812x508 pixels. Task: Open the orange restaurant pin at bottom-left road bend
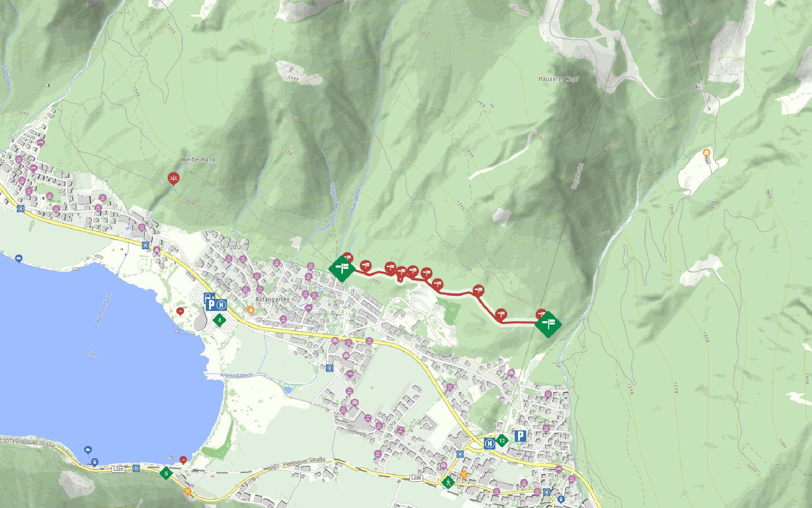click(187, 491)
